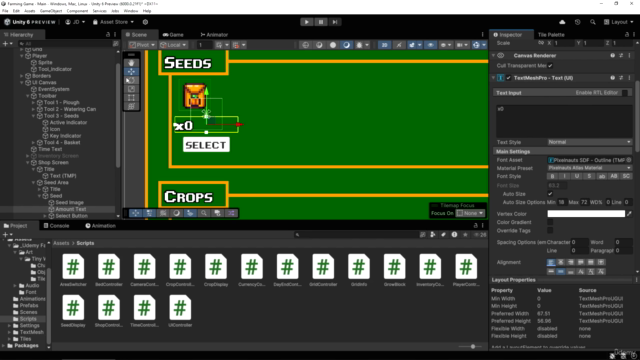Viewport: 640px width, 360px height.
Task: Select the Move tool in Scene tools
Action: tap(131, 71)
